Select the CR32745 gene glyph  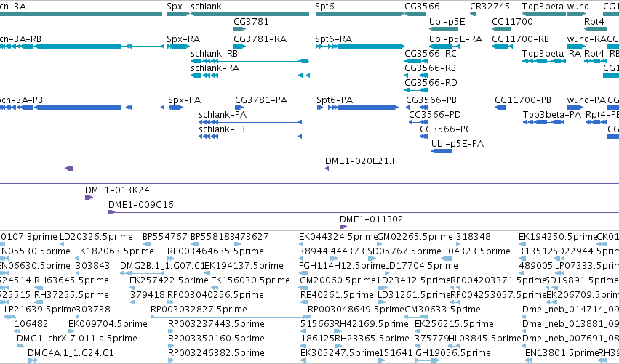point(474,14)
